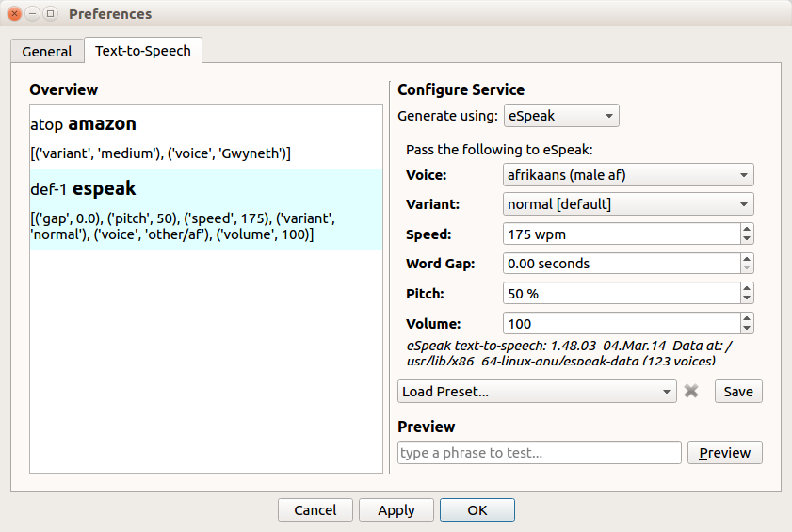The width and height of the screenshot is (792, 532).
Task: Maximize the Preferences window
Action: pyautogui.click(x=50, y=13)
